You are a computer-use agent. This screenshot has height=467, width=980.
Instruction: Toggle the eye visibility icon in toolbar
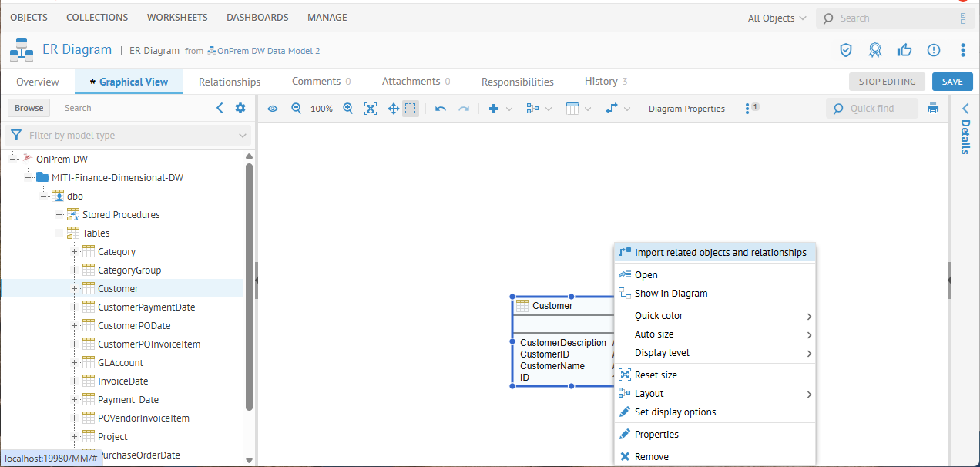click(x=273, y=109)
